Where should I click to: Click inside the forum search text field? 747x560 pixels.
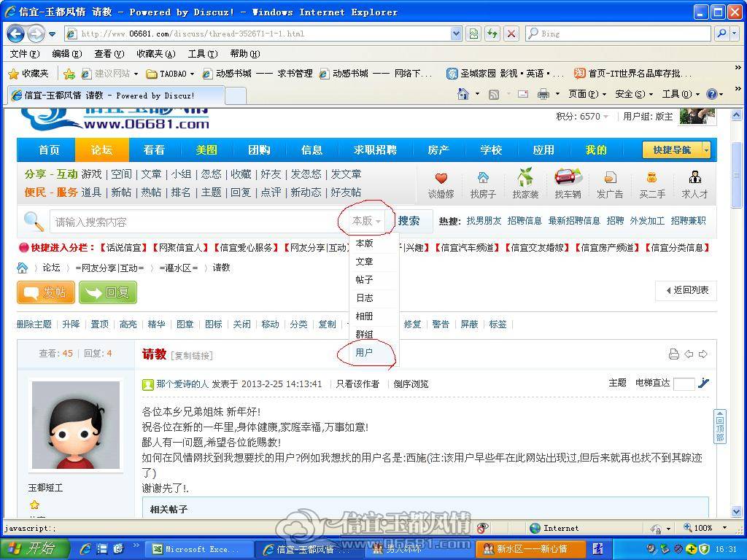pyautogui.click(x=199, y=222)
